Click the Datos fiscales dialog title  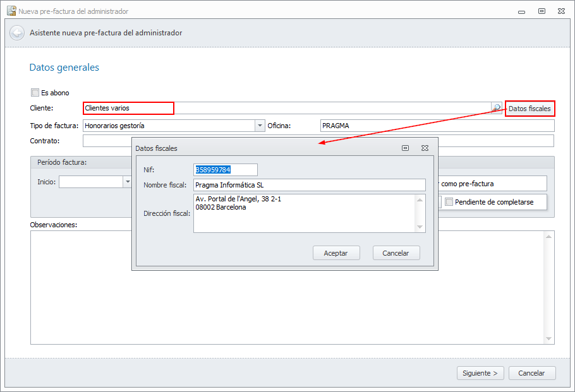[156, 148]
